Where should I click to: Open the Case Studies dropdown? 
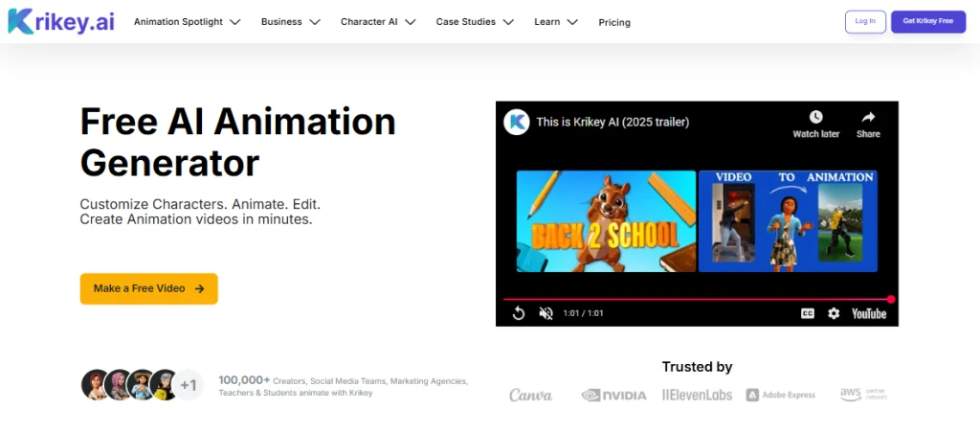point(475,22)
